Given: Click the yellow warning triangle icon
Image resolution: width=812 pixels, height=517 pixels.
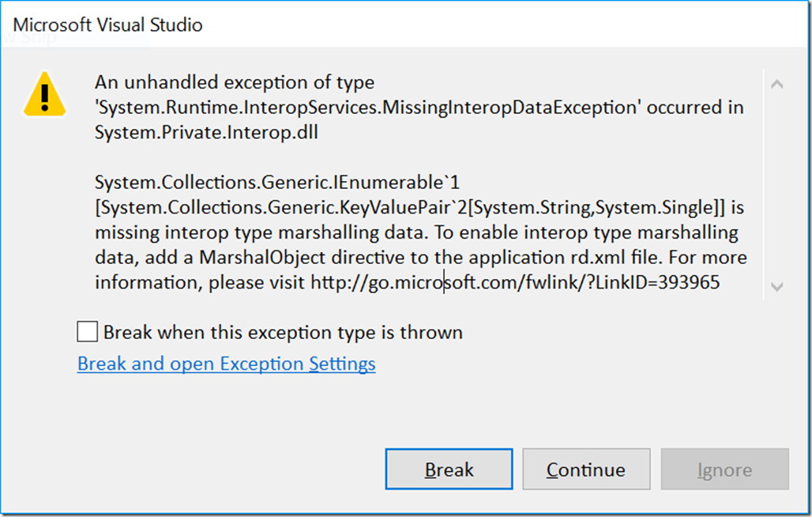Looking at the screenshot, I should tap(44, 95).
